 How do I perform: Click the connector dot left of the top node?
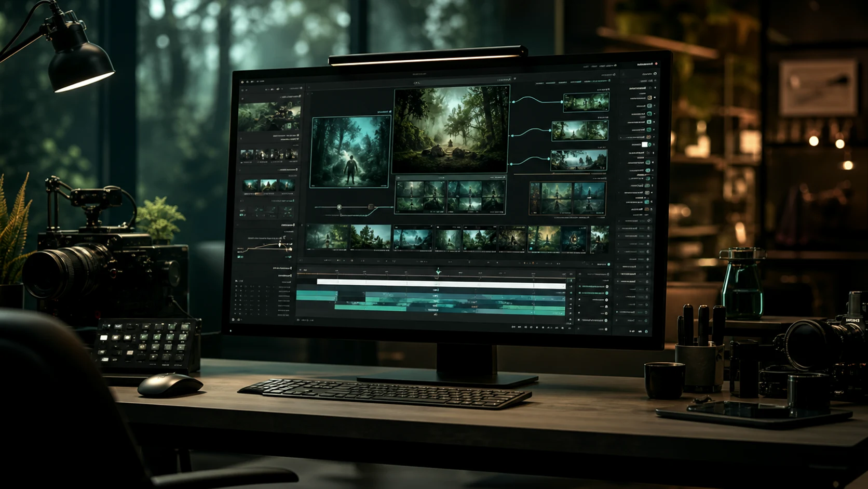tap(513, 102)
